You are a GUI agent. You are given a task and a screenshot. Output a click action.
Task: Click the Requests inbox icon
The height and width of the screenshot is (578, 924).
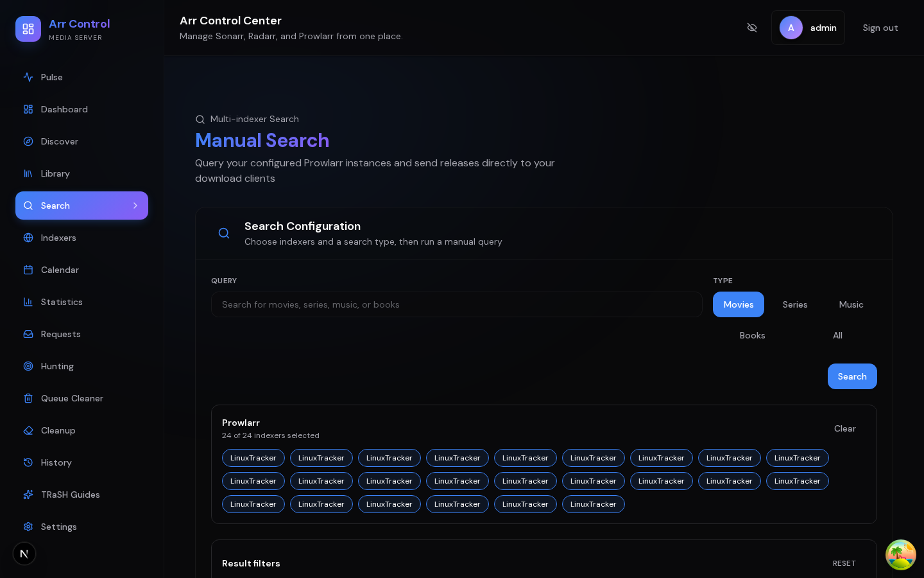pos(28,334)
